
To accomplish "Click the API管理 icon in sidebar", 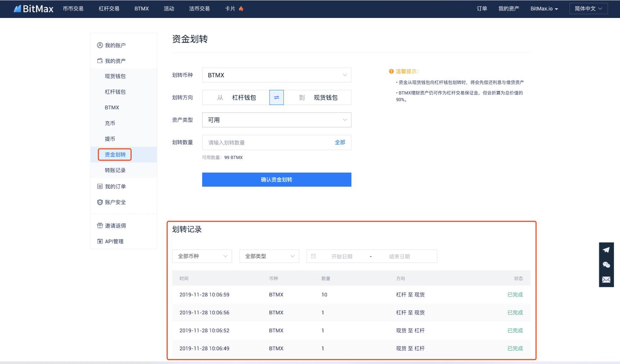I will click(100, 241).
